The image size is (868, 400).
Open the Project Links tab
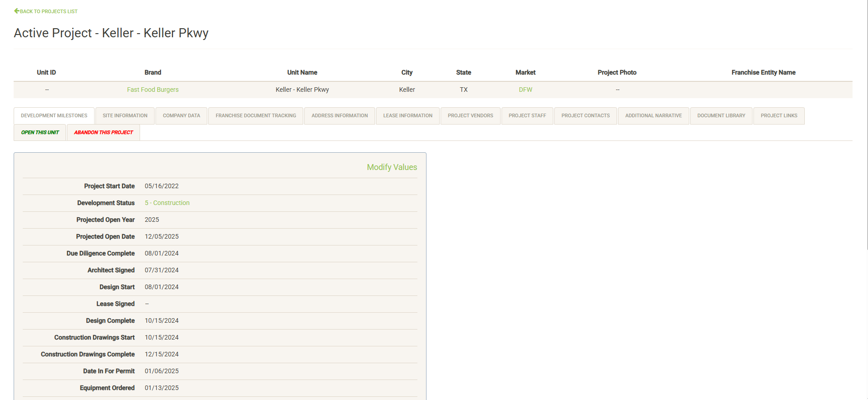[779, 116]
